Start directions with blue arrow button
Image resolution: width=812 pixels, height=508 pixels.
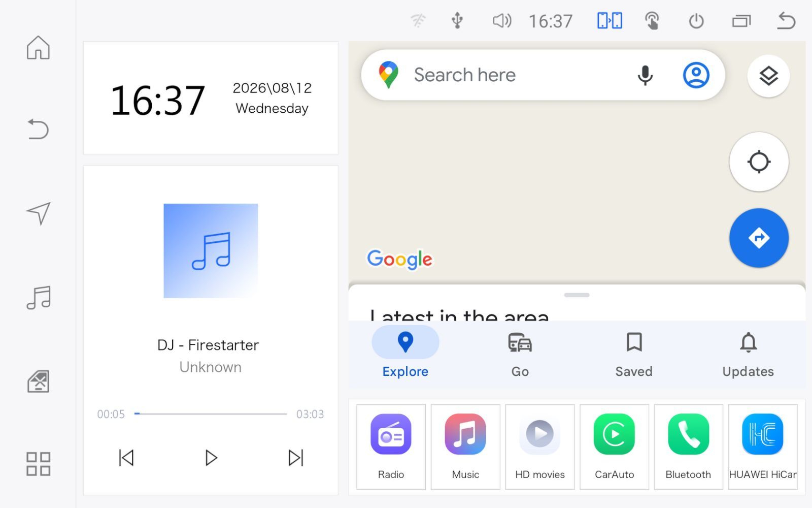[x=759, y=238]
